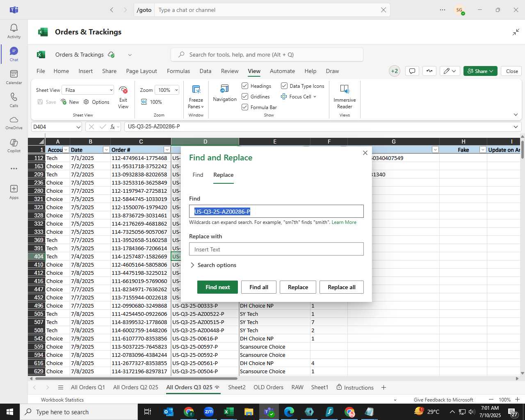The height and width of the screenshot is (420, 525).
Task: Click the 100% zoom reset button
Action: tap(152, 102)
